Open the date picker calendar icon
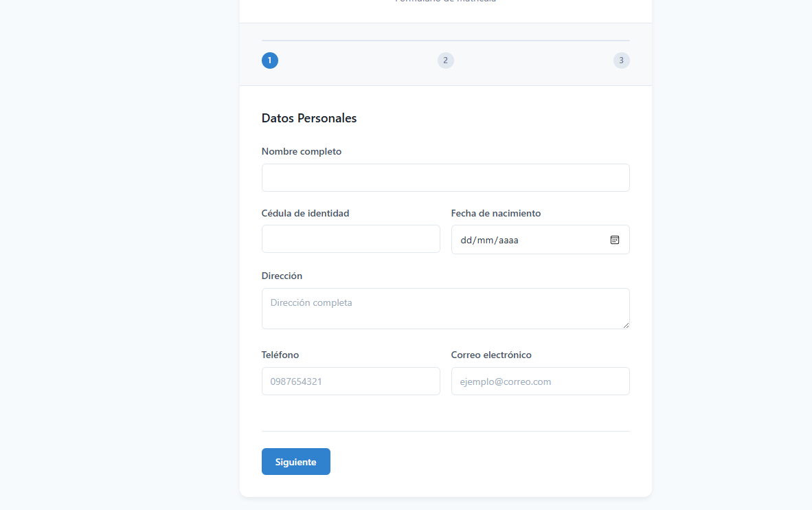The image size is (812, 510). pos(615,240)
